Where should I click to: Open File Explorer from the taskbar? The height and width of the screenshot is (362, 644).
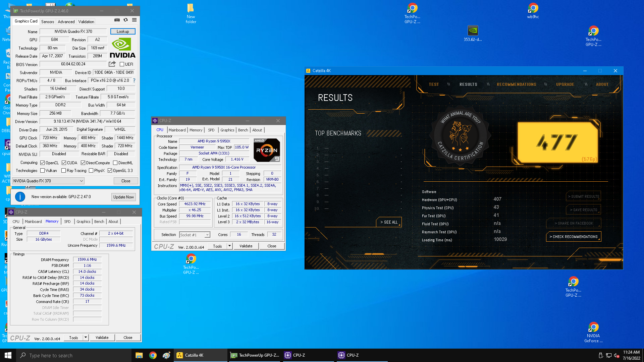coord(139,355)
